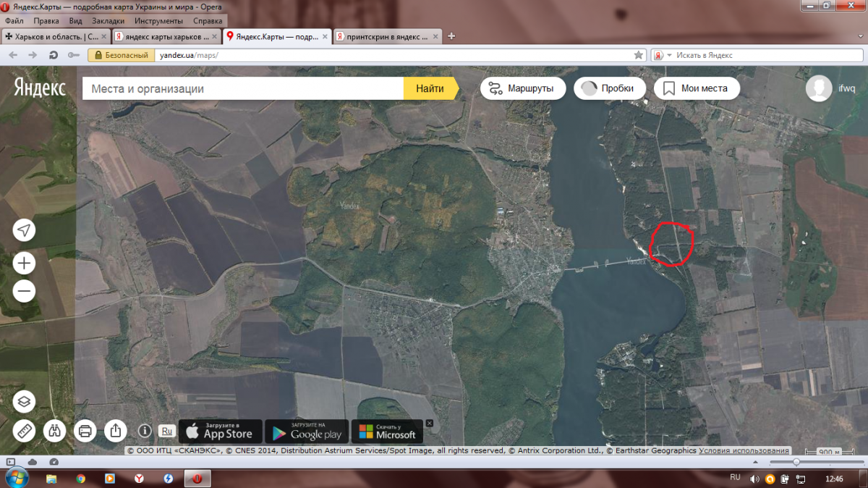Open the map layers switcher

(24, 401)
